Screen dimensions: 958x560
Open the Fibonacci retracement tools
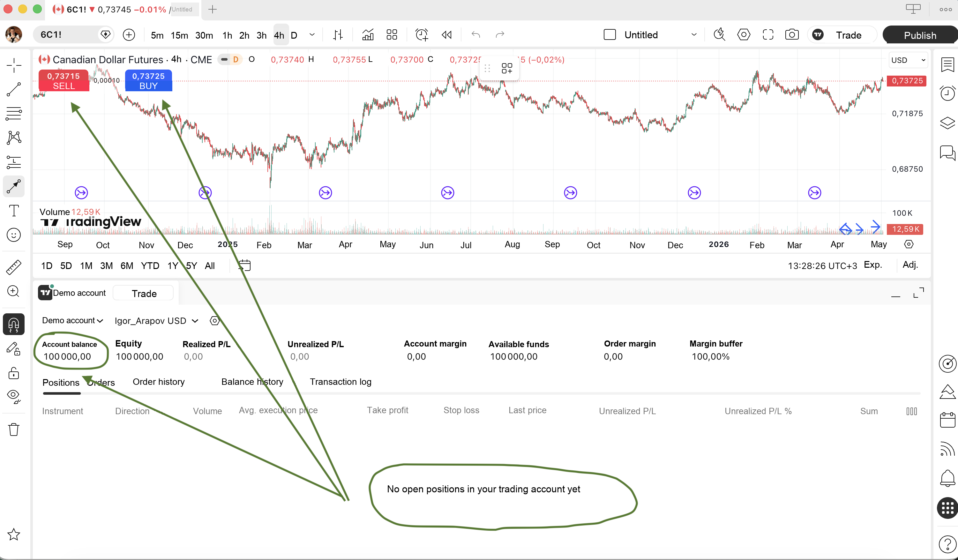click(x=14, y=114)
